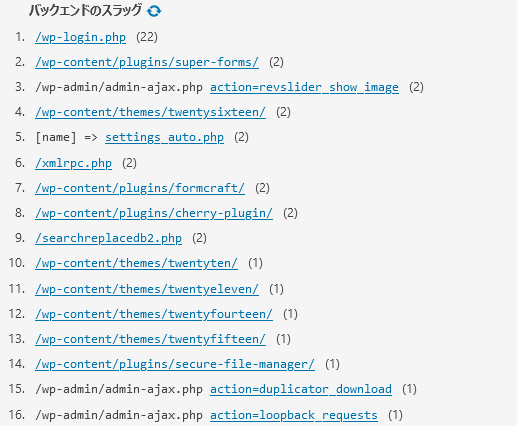The height and width of the screenshot is (426, 517).
Task: Click the refresh icon beside バックエンドのスラッグ
Action: pyautogui.click(x=154, y=11)
